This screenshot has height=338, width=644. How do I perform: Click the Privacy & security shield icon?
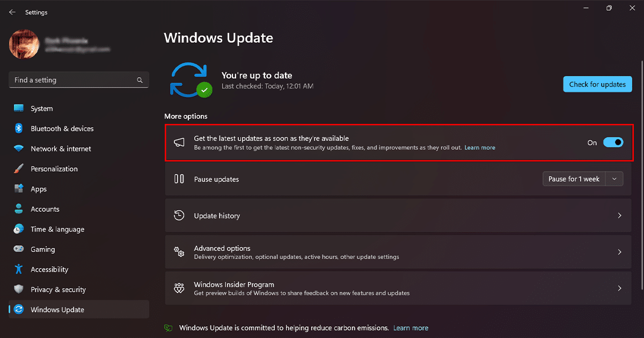coord(19,290)
